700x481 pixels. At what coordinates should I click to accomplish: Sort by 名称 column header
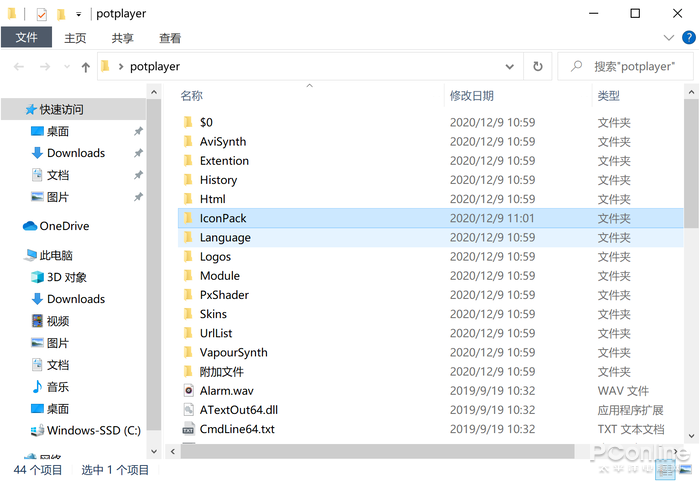pyautogui.click(x=192, y=96)
